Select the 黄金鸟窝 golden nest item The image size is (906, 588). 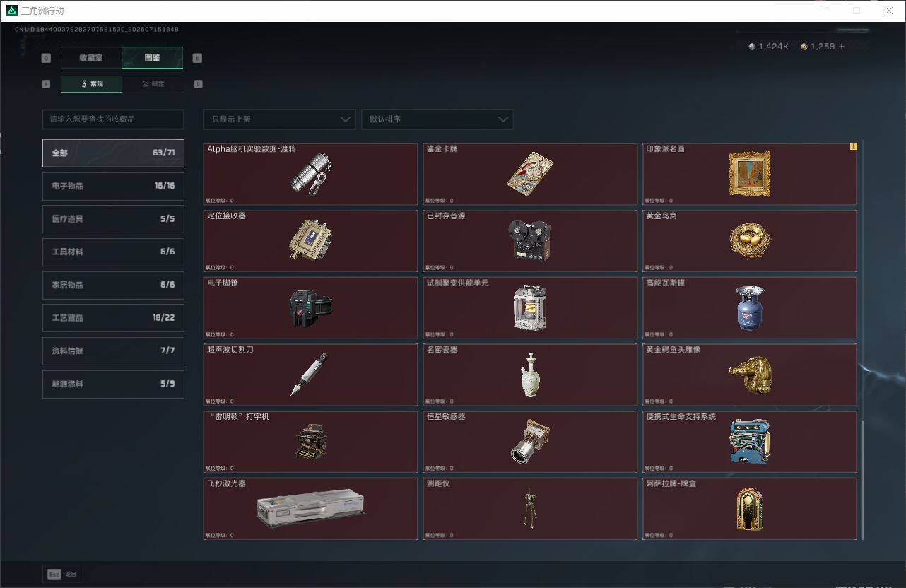pos(750,241)
